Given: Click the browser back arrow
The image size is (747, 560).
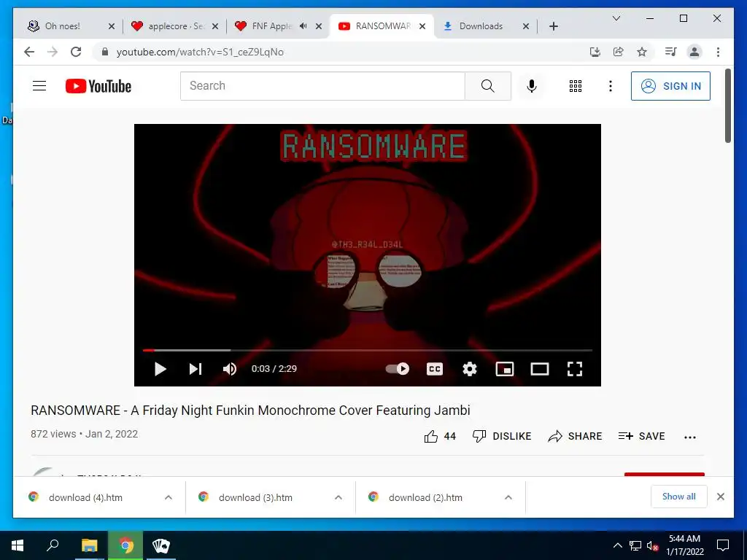Looking at the screenshot, I should [29, 52].
